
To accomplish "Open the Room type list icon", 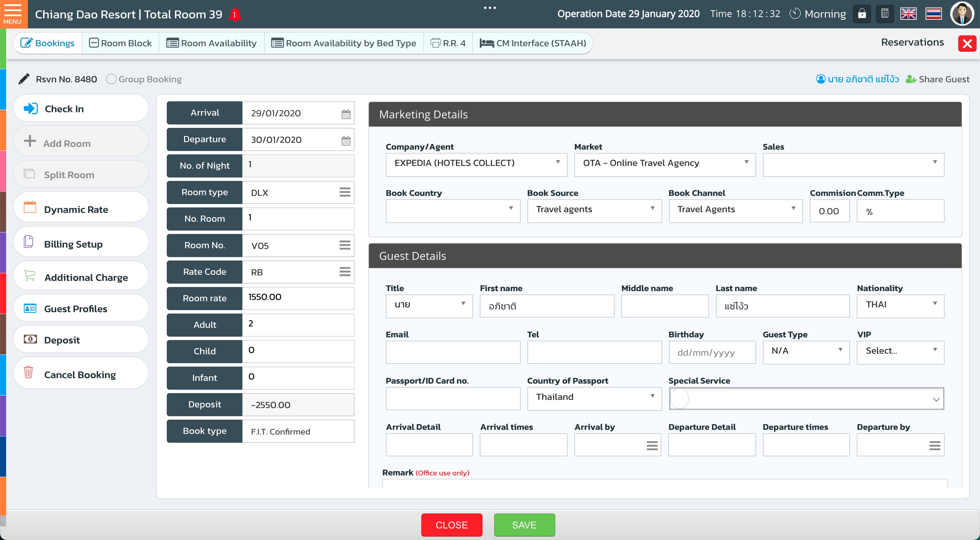I will pos(345,192).
